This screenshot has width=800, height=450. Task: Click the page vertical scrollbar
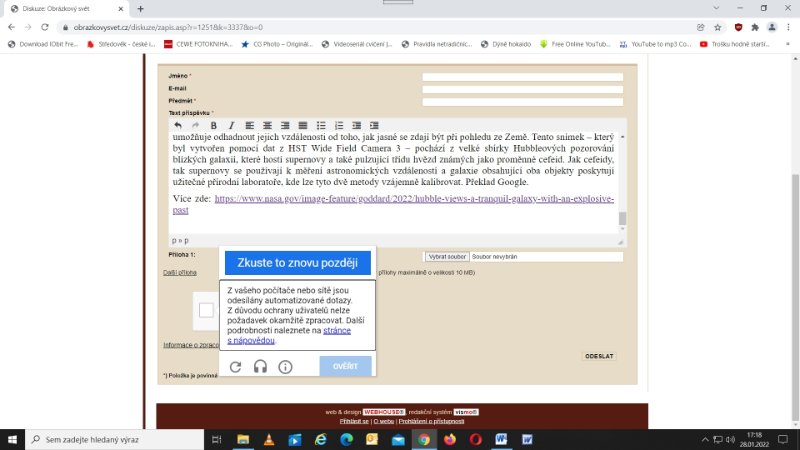(x=795, y=296)
